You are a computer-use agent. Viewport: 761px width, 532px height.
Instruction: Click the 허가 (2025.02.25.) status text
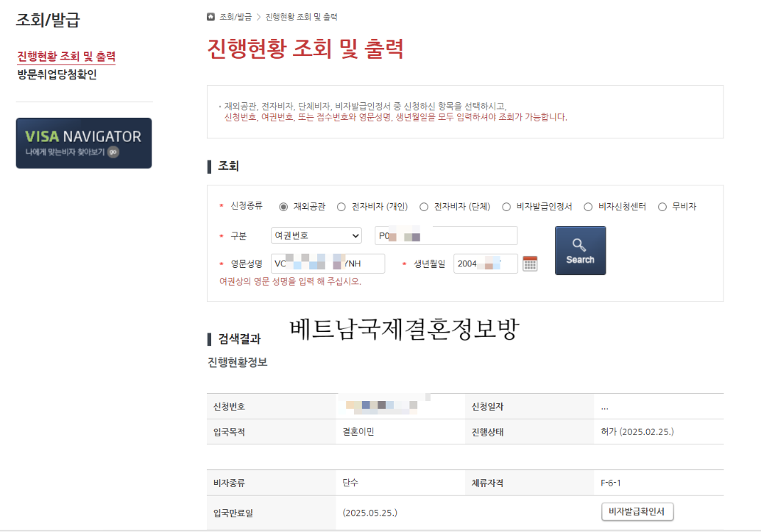(x=637, y=431)
